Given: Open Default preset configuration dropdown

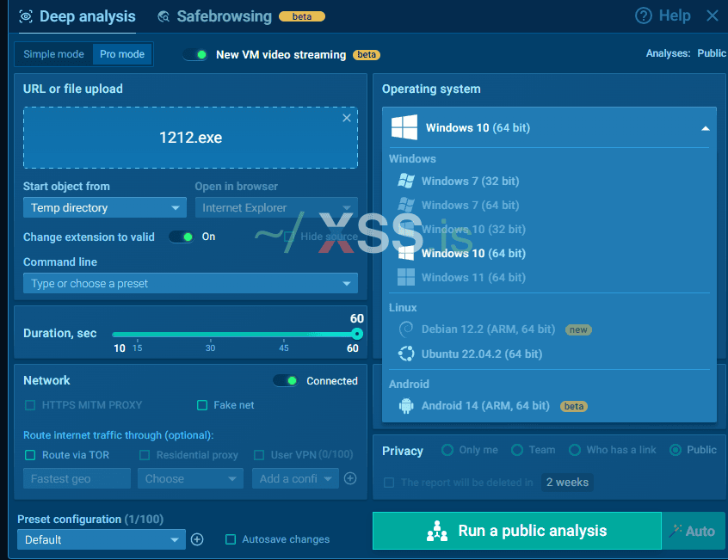Looking at the screenshot, I should click(x=102, y=539).
